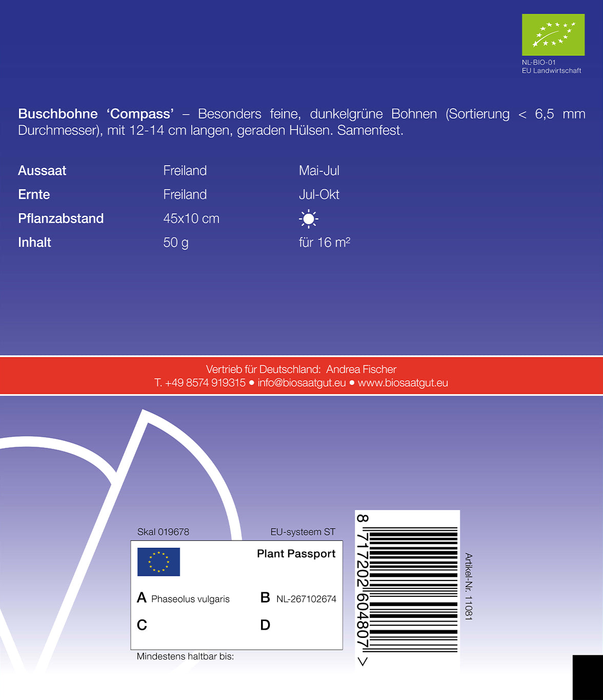Click the green EU organic leaf logo
This screenshot has height=700, width=603.
553,35
